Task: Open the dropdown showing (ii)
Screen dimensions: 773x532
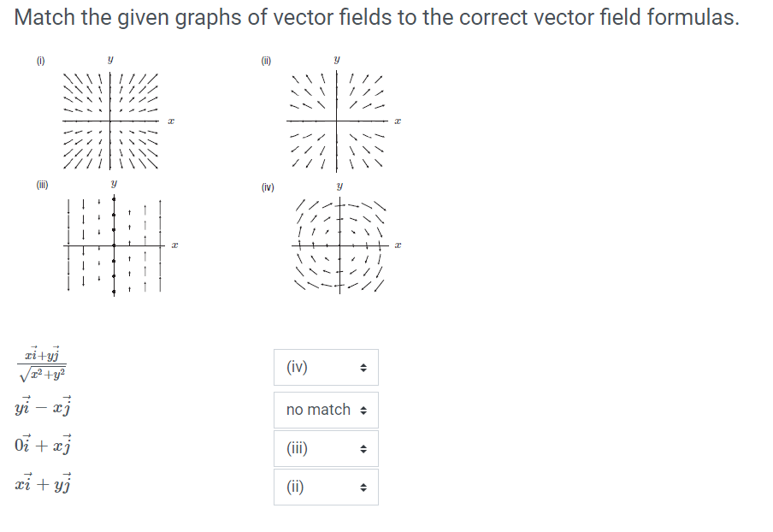Action: [325, 487]
